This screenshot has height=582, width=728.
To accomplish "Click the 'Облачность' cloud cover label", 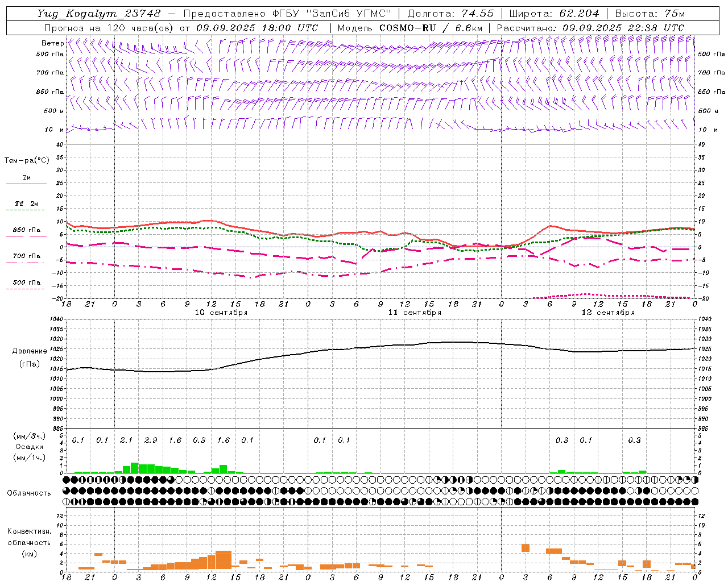I will tap(29, 493).
